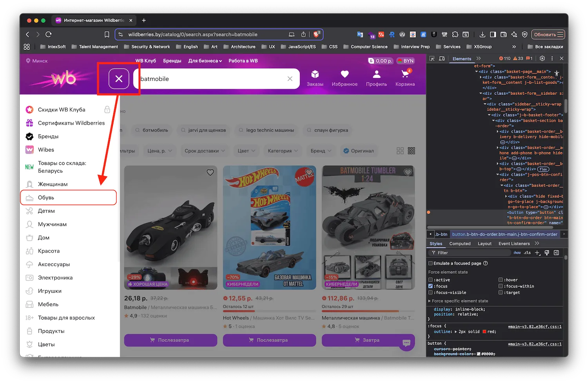This screenshot has height=383, width=588.
Task: Add first Batmobile to favorites
Action: [210, 172]
